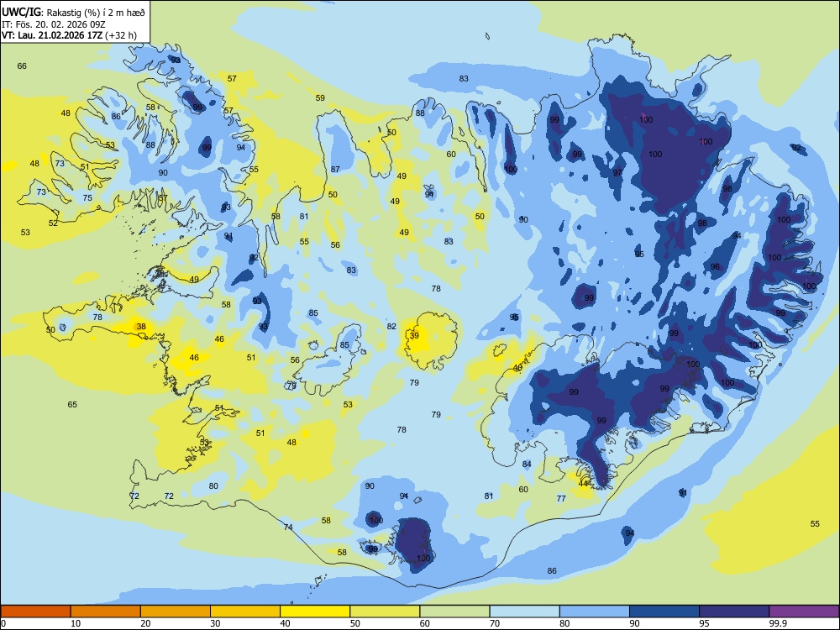Click the '99.9' legend scale label
Screen dimensions: 840x630
point(777,623)
